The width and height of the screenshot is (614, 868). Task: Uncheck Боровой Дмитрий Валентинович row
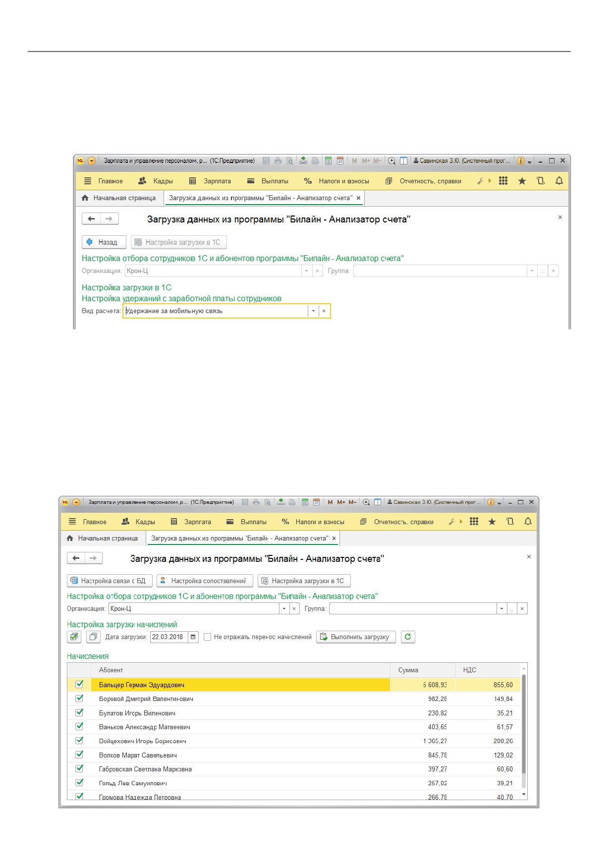click(79, 698)
